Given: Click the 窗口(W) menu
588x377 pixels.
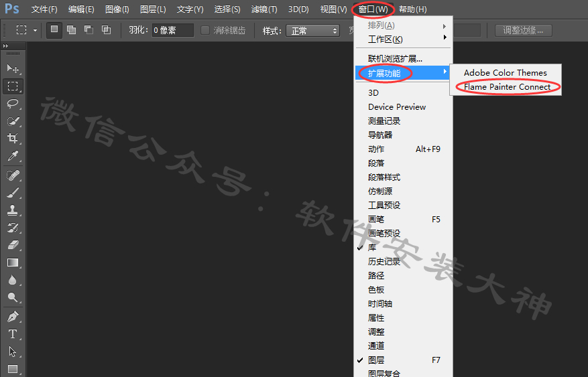Looking at the screenshot, I should tap(373, 9).
